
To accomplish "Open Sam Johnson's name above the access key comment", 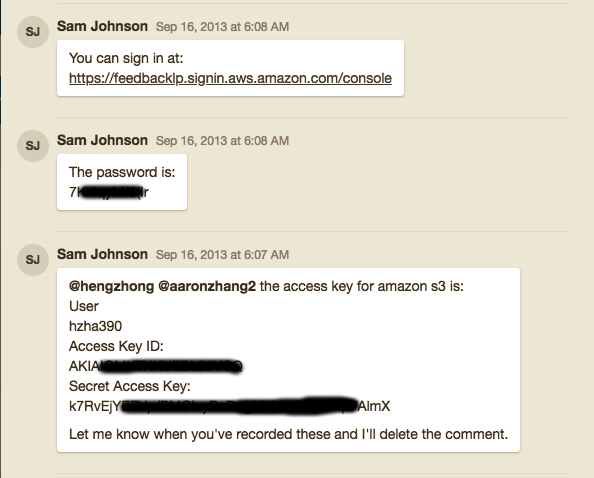I will 102,254.
